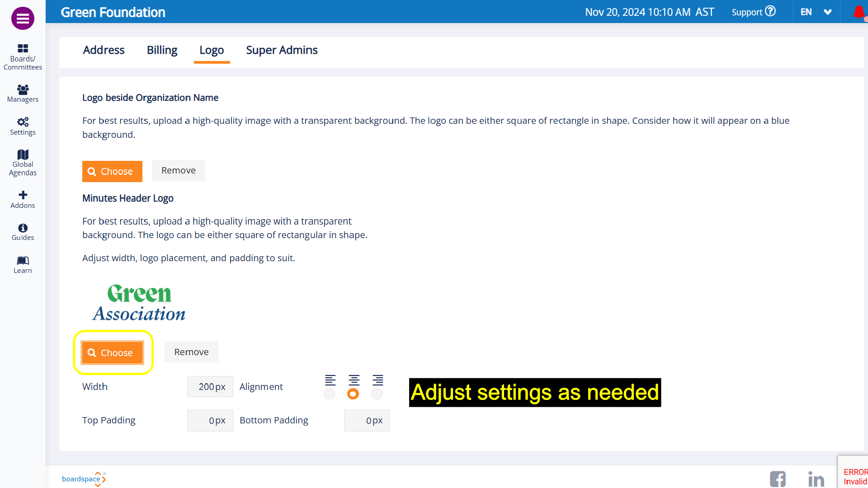Select center alignment radio button
Screen dimensions: 868x488
click(353, 394)
